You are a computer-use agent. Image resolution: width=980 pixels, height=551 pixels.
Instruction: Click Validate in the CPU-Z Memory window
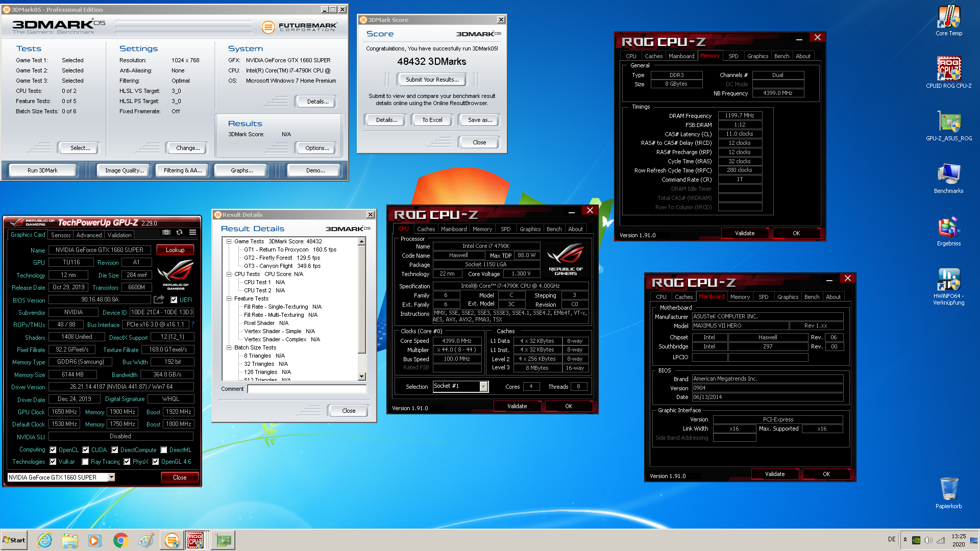pos(745,233)
